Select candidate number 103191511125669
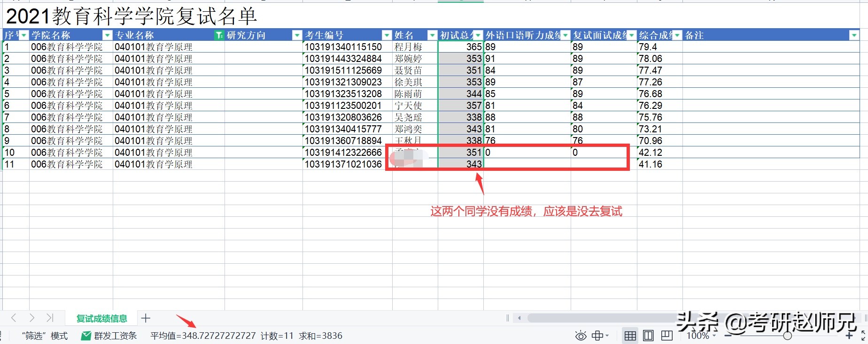The width and height of the screenshot is (868, 344). click(x=348, y=70)
